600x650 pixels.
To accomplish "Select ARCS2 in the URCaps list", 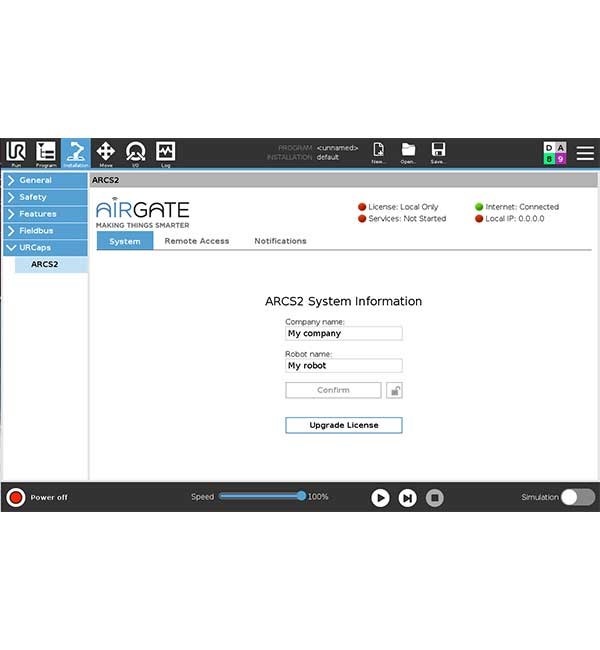I will pos(51,264).
